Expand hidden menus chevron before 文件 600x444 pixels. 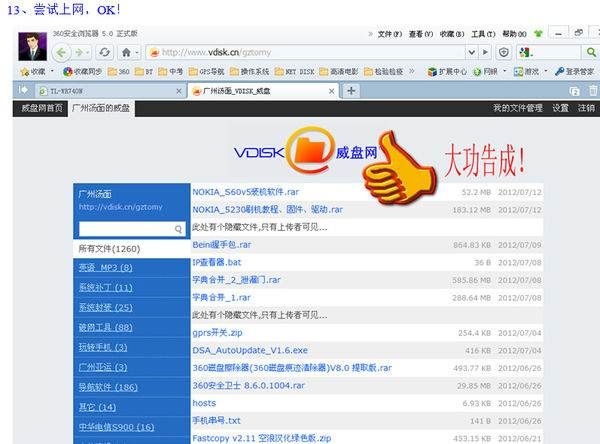pos(370,34)
